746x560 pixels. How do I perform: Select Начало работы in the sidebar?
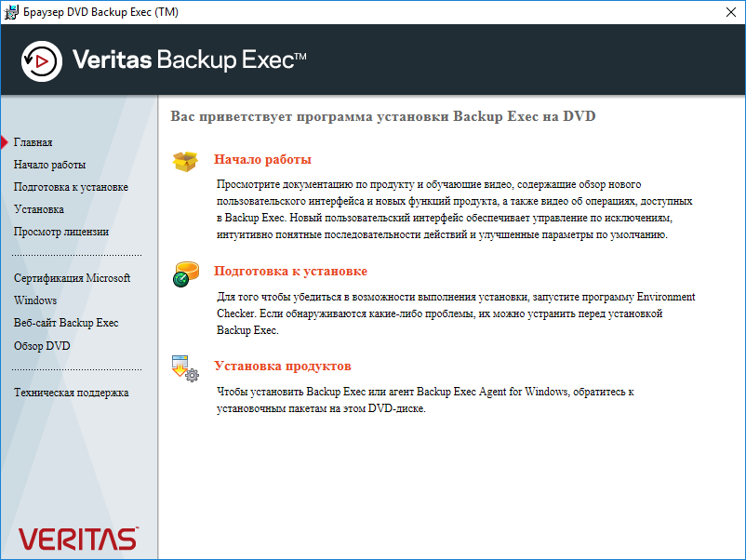pos(49,165)
